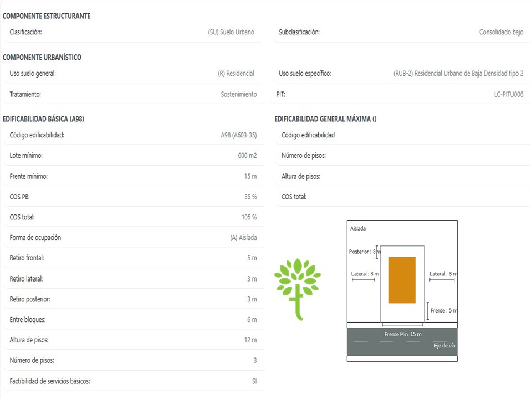Select the Lote mínimo 600 m2 row
This screenshot has width=532, height=399.
click(134, 156)
